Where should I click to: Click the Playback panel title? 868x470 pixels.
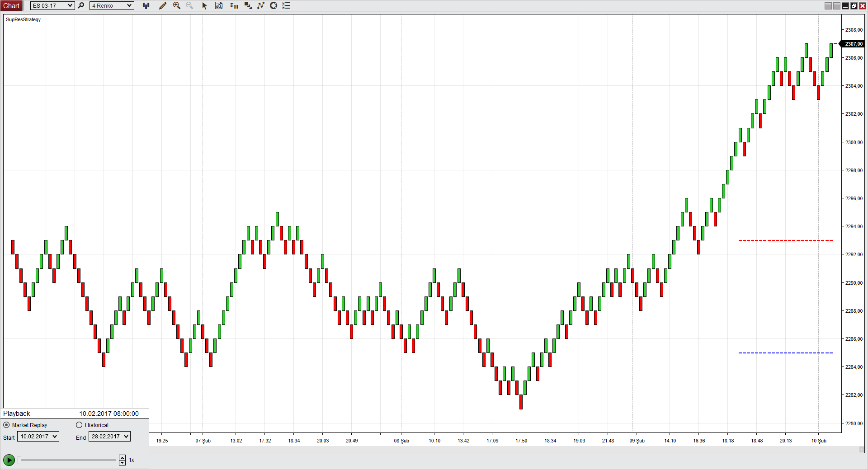[17, 414]
